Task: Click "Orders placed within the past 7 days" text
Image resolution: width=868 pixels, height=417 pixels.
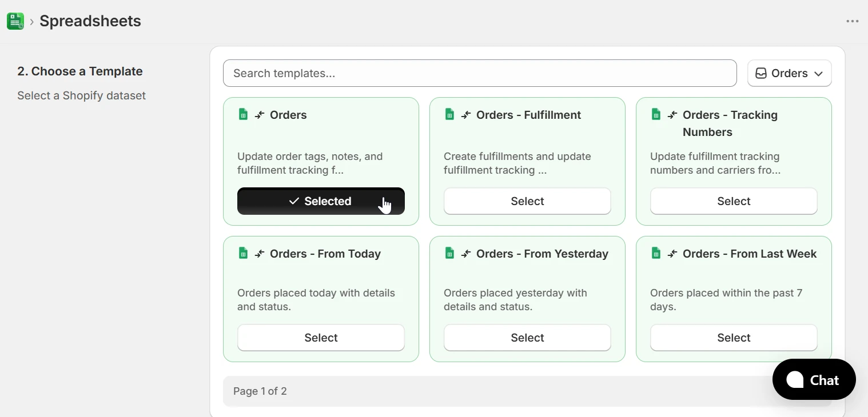Action: (x=726, y=300)
